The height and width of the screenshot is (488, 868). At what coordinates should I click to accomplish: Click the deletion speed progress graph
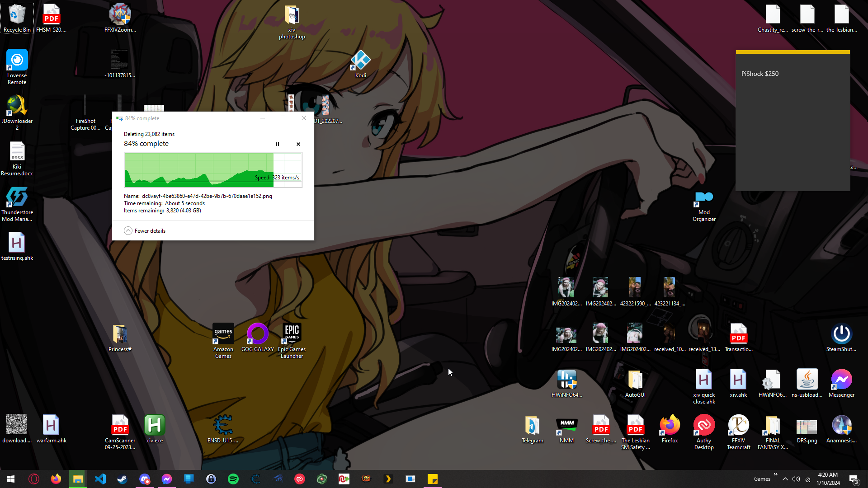213,170
